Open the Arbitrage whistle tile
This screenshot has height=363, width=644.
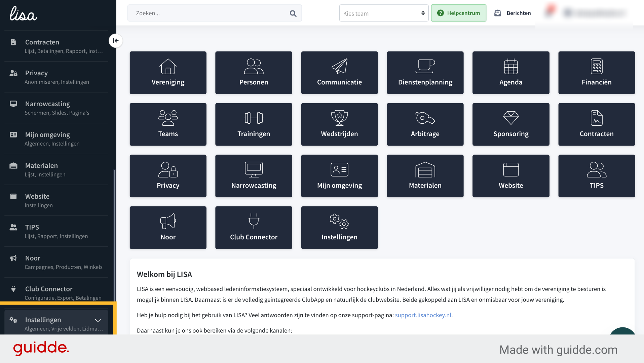pyautogui.click(x=425, y=124)
